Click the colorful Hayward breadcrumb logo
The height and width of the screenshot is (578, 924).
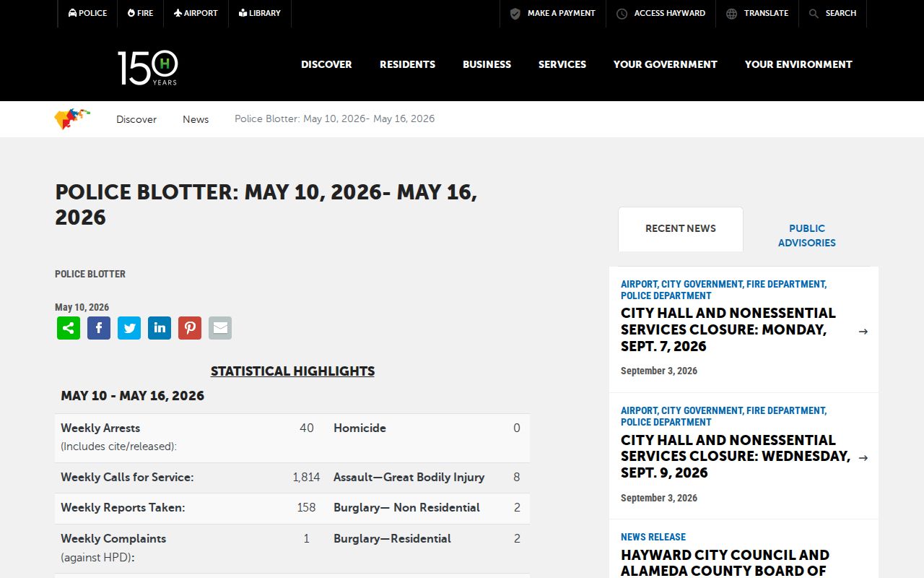(72, 119)
